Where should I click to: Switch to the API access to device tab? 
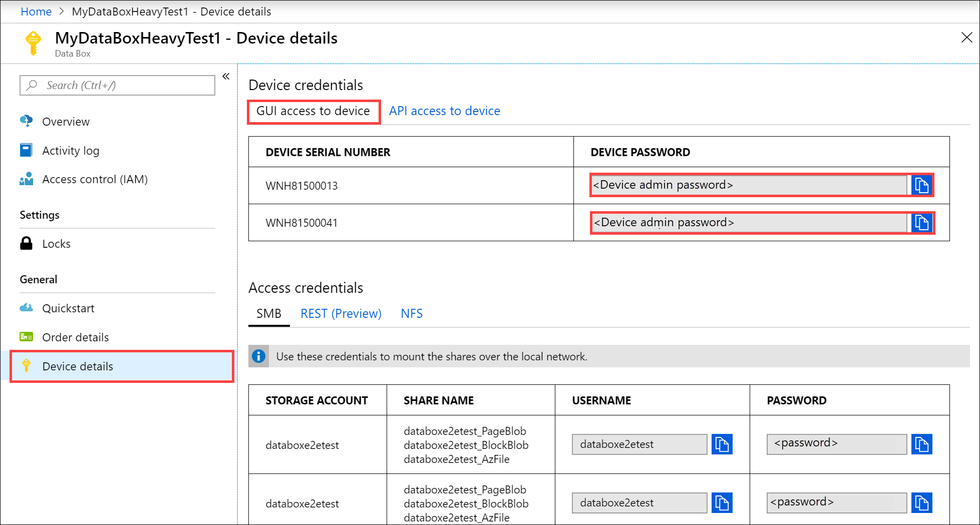tap(444, 111)
